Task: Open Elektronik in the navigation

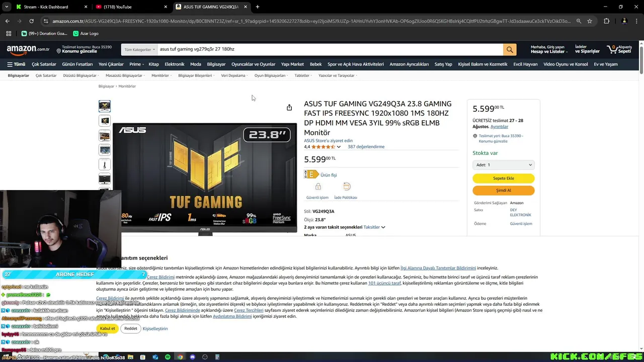Action: click(175, 64)
